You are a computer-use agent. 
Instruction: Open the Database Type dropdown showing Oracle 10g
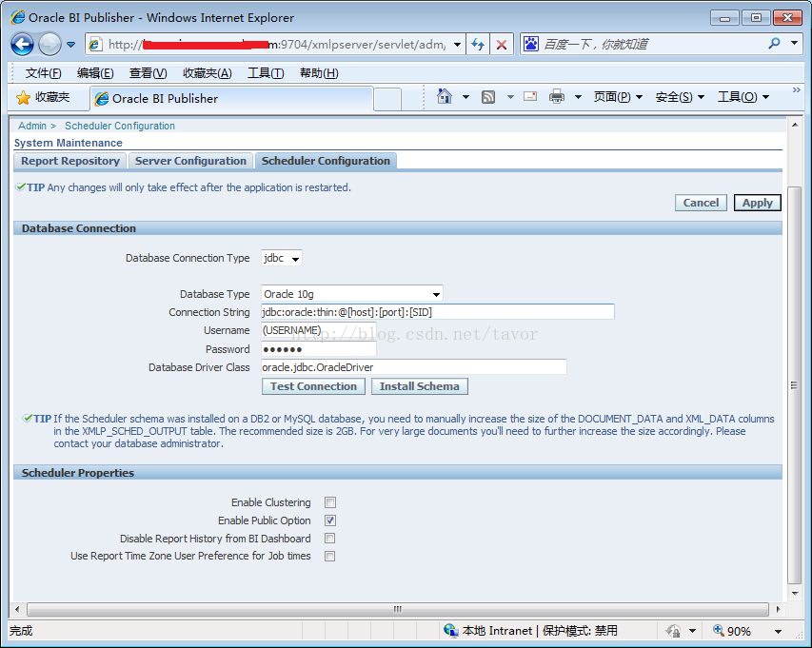tap(438, 293)
